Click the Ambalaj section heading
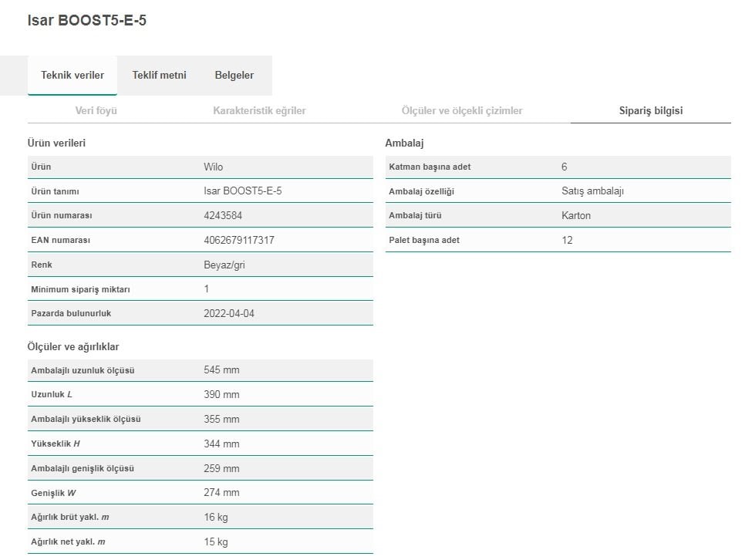 coord(404,143)
